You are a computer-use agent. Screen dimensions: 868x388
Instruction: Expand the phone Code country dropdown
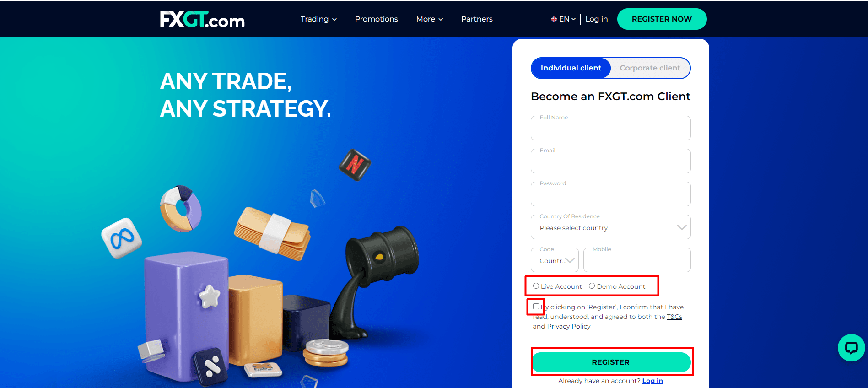pos(555,260)
